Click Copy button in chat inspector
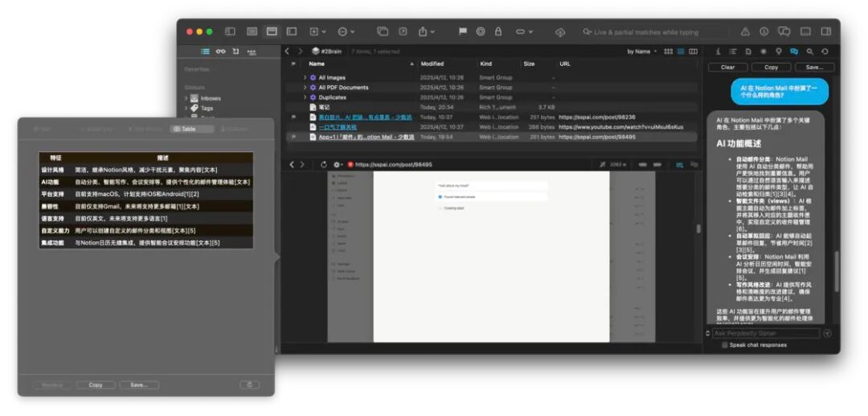Screen dimensions: 868x416 pyautogui.click(x=771, y=67)
